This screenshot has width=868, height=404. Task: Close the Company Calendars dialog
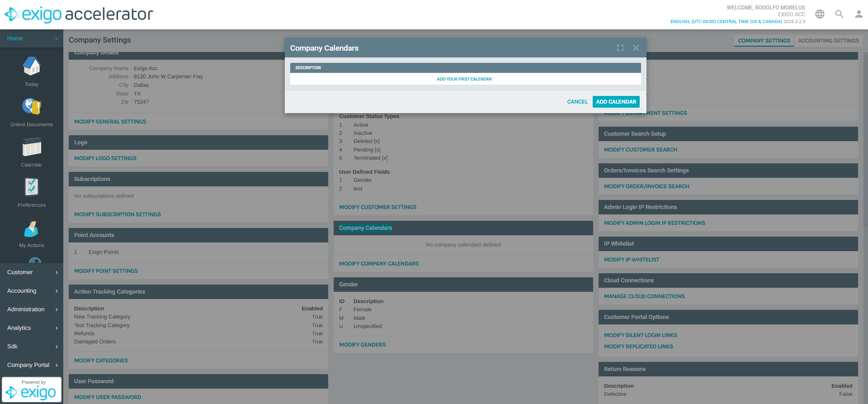pos(636,48)
